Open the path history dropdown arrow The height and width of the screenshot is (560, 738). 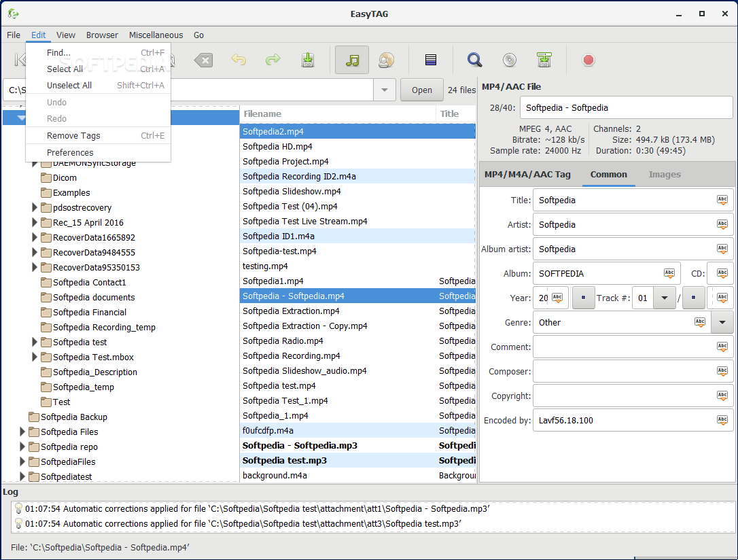coord(385,90)
